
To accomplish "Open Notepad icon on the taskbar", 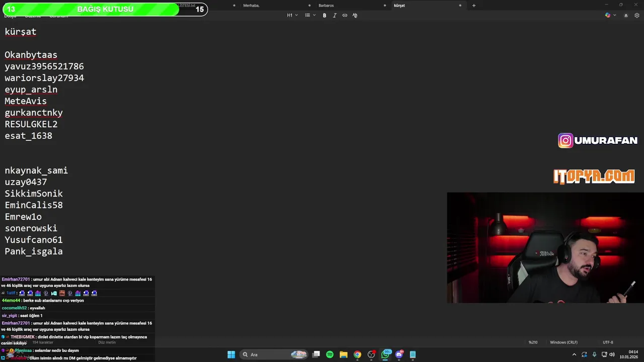I will click(x=413, y=354).
